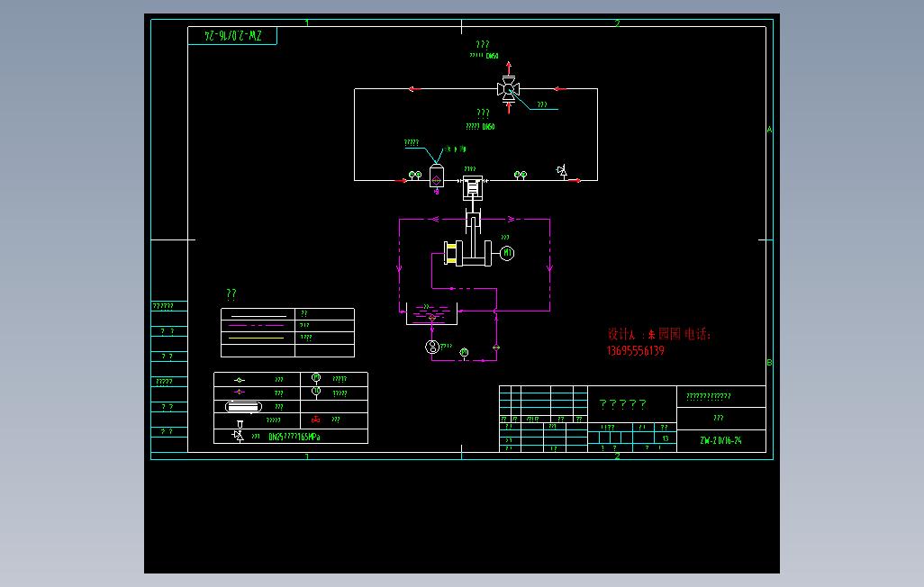The image size is (924, 587).
Task: Select the oil pressure gauge on the magenta line
Action: click(x=464, y=354)
